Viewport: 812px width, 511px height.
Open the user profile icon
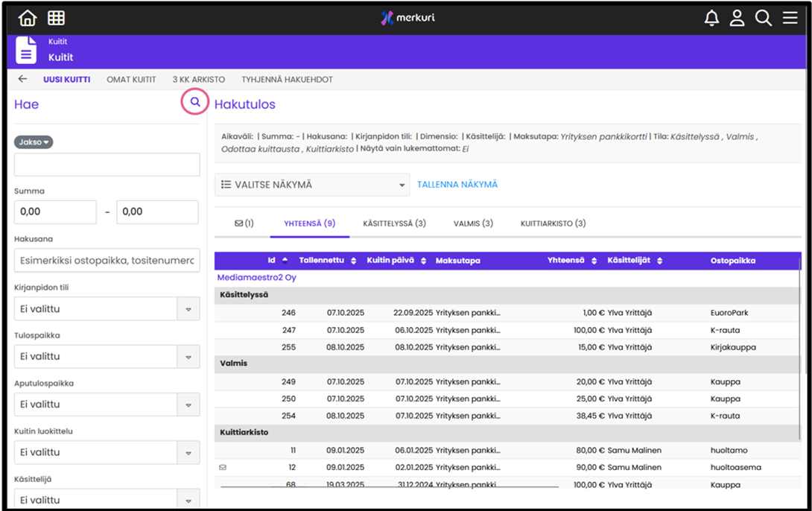click(x=737, y=19)
